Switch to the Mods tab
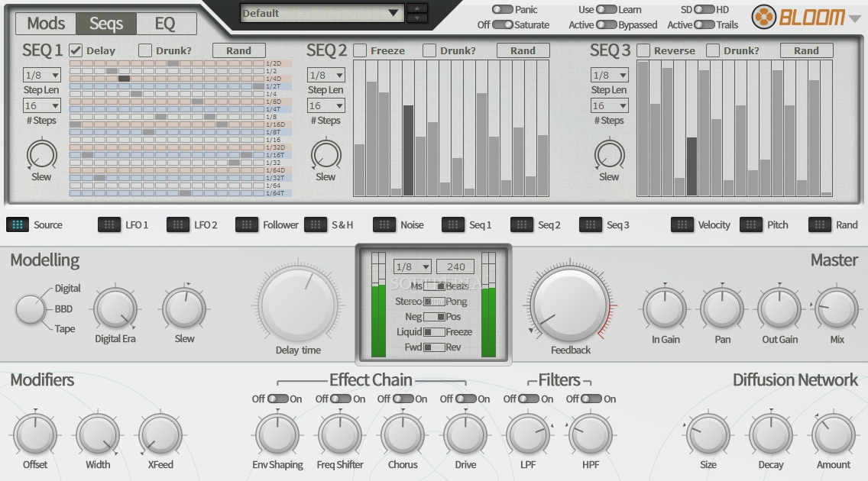 tap(46, 23)
